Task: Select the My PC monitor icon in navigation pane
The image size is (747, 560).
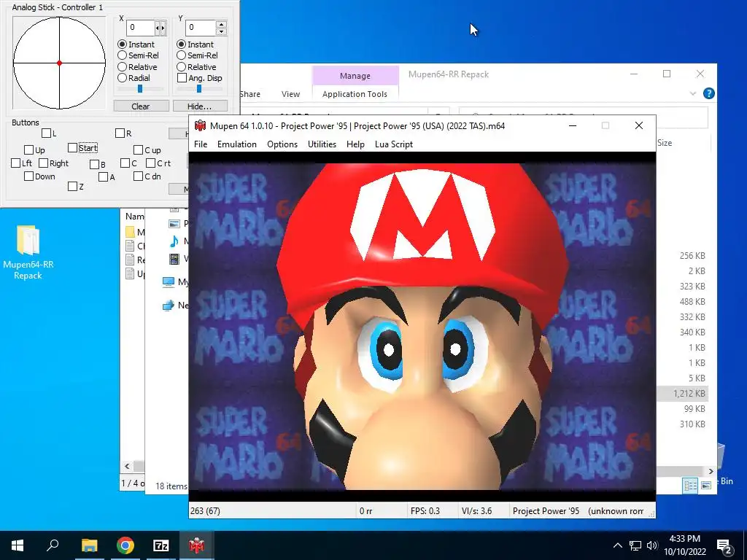Action: click(x=169, y=282)
